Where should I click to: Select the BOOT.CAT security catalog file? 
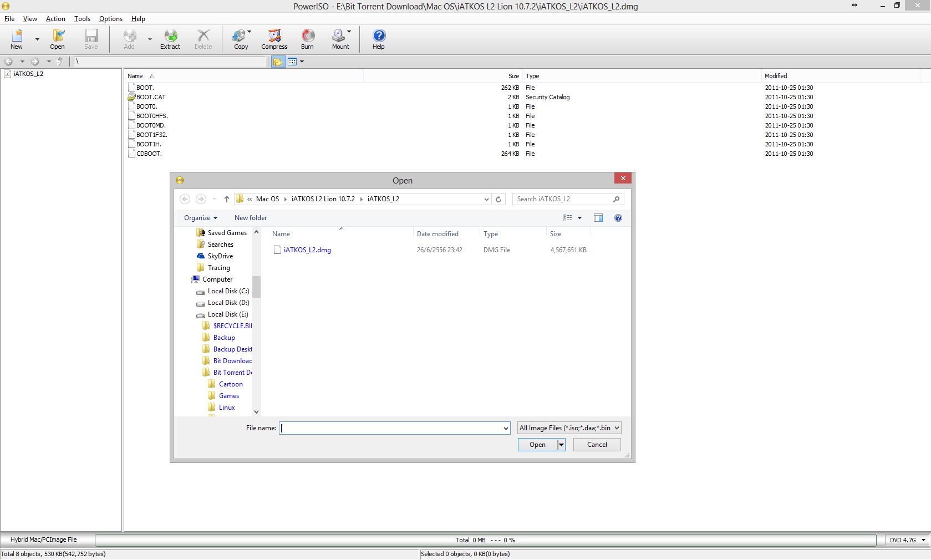[x=151, y=97]
